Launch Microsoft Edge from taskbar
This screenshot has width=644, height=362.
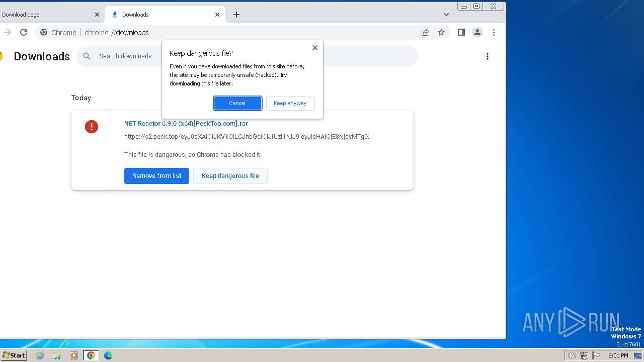pyautogui.click(x=108, y=355)
